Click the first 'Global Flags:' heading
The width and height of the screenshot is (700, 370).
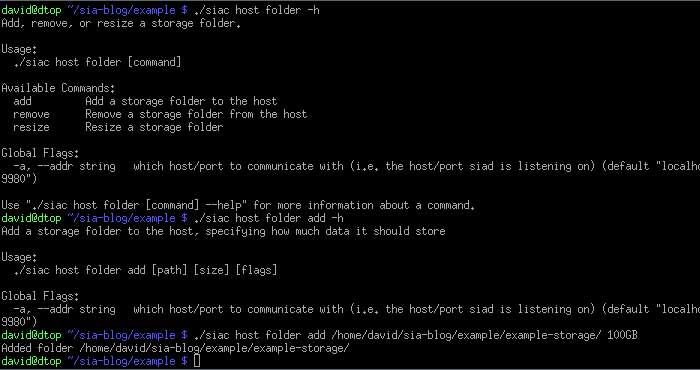(x=40, y=153)
